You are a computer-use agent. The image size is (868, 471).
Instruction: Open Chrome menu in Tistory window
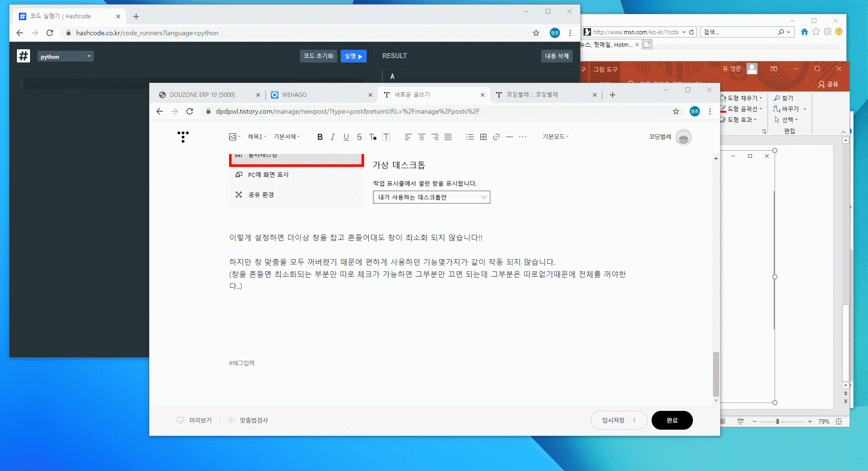click(x=710, y=111)
